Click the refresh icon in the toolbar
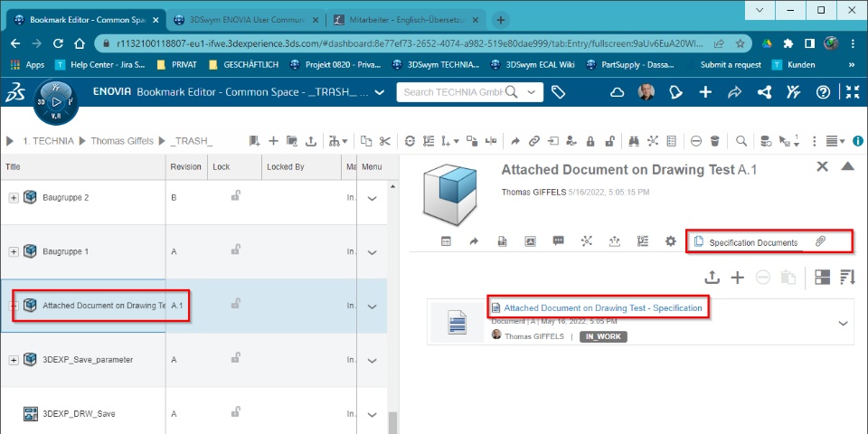 410,141
